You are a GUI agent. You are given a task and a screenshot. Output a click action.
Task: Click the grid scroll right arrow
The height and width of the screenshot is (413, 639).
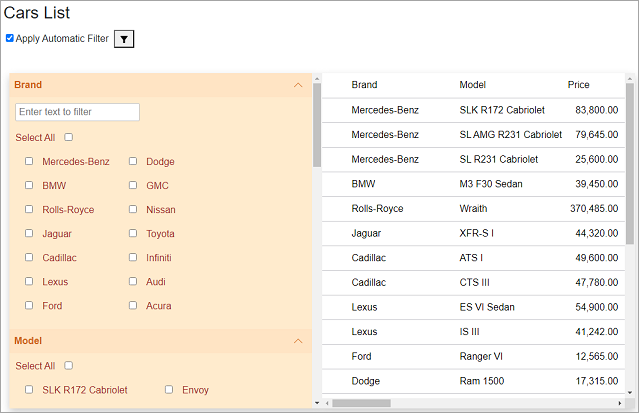[x=619, y=403]
